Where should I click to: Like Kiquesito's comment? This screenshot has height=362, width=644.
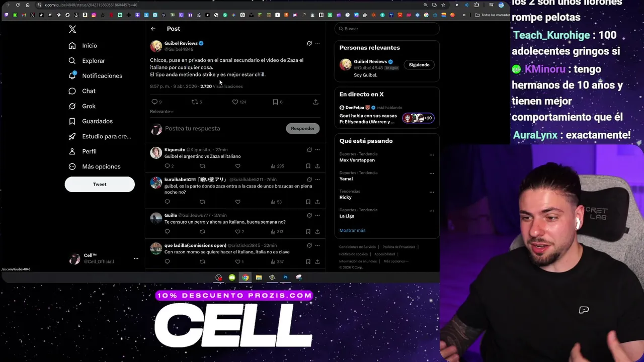coord(237,166)
